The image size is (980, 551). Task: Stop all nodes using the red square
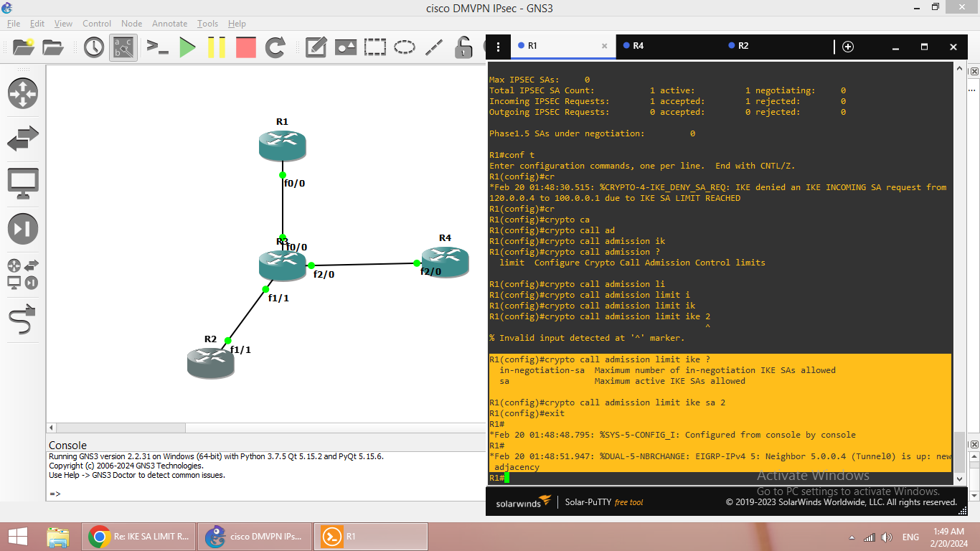245,48
